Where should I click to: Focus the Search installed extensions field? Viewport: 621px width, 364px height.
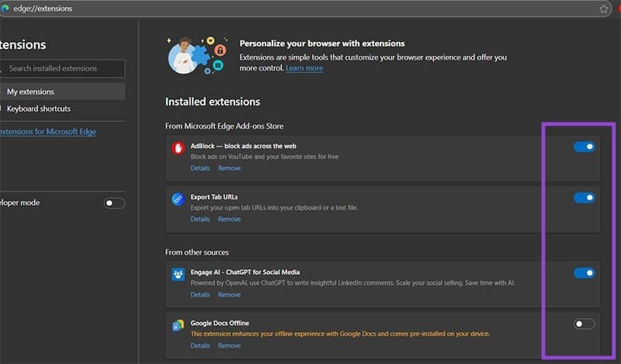pos(63,68)
